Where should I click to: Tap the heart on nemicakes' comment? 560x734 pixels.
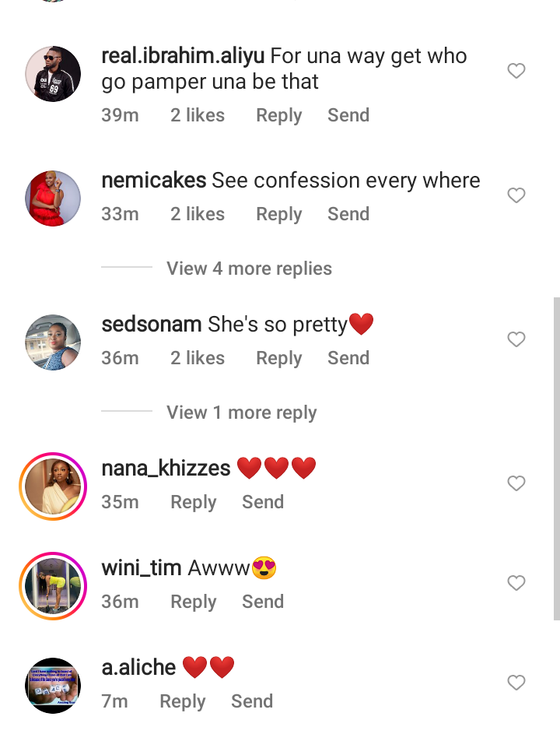[x=516, y=195]
